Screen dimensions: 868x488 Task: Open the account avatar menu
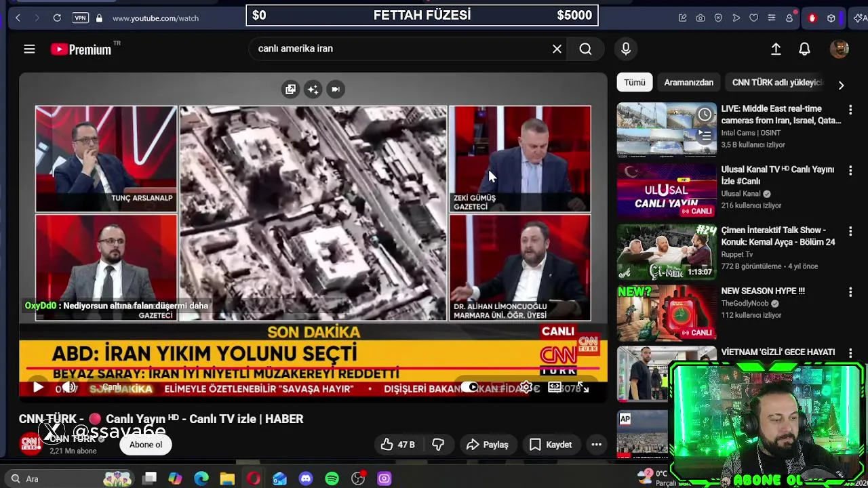click(x=839, y=49)
